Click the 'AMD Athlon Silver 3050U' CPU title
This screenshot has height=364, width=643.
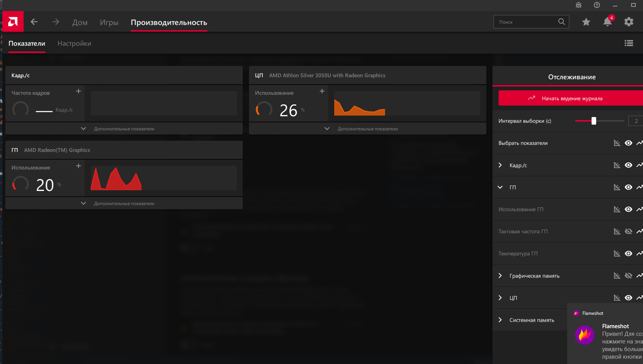327,75
